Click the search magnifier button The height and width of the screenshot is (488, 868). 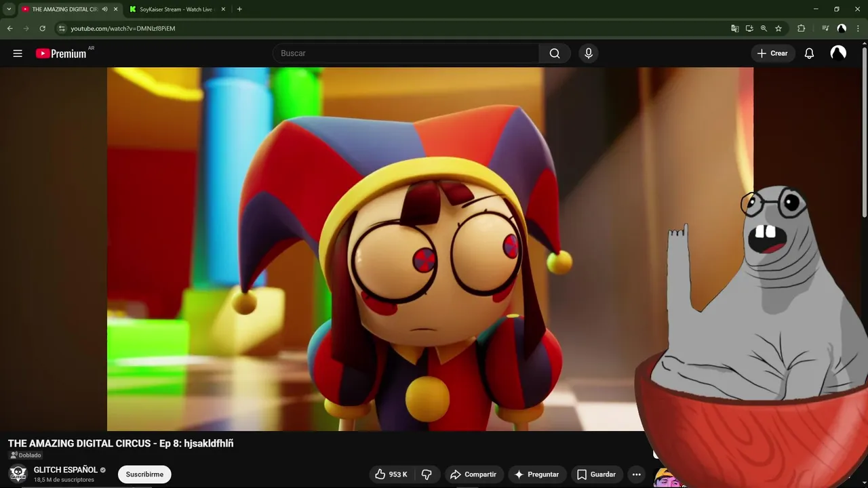(x=555, y=54)
